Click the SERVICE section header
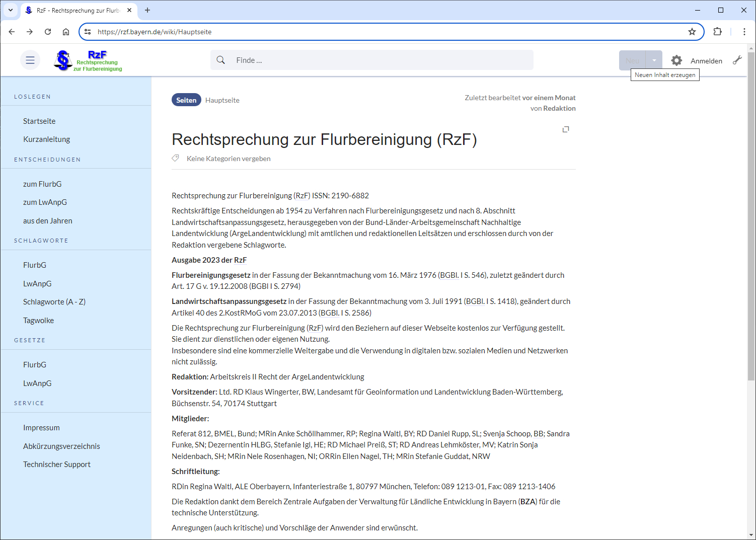Image resolution: width=756 pixels, height=540 pixels. (x=29, y=403)
